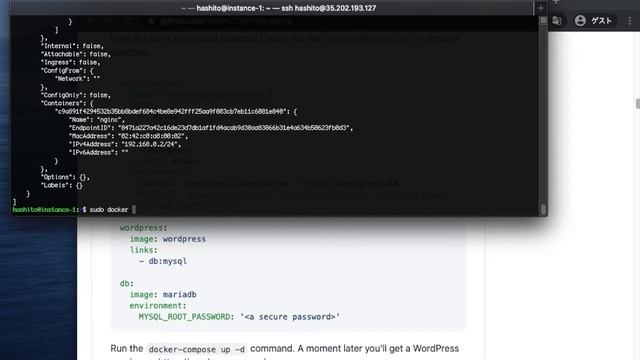The height and width of the screenshot is (360, 640).
Task: Click the "MacAddress" line in terminal output
Action: [129, 136]
